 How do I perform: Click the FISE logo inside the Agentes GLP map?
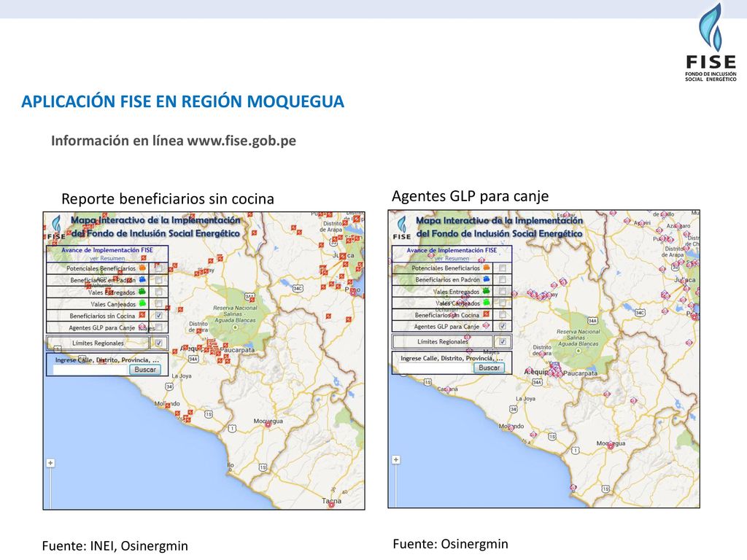click(402, 227)
